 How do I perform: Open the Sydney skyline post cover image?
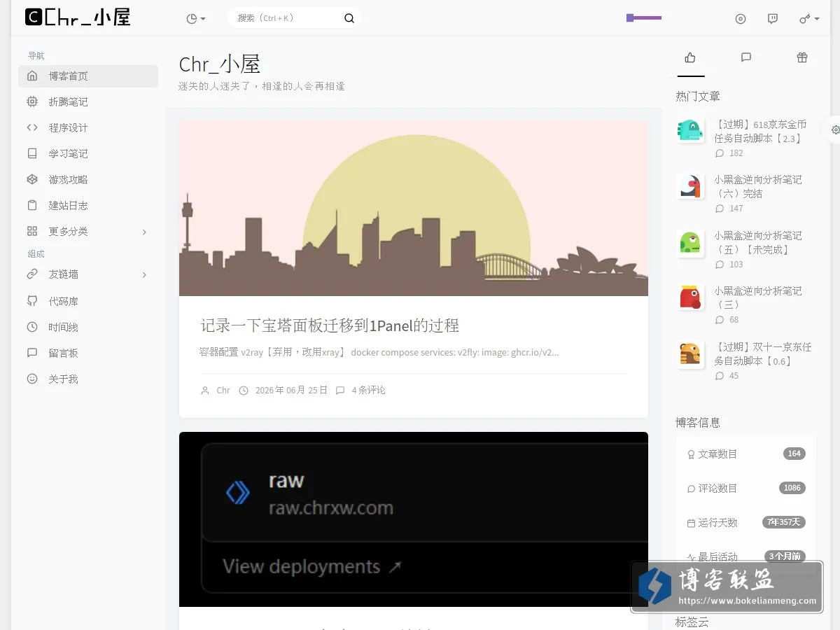point(414,209)
